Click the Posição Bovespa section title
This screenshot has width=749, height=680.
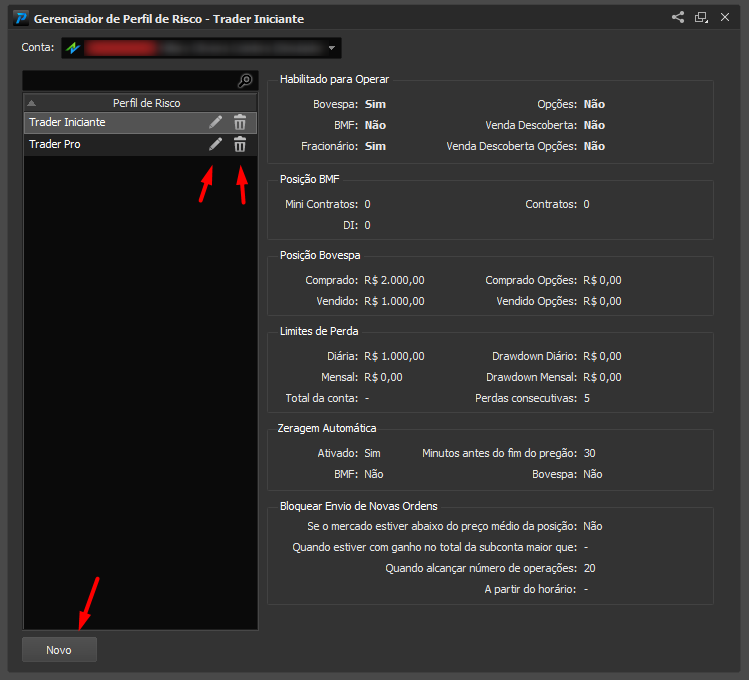(x=320, y=255)
